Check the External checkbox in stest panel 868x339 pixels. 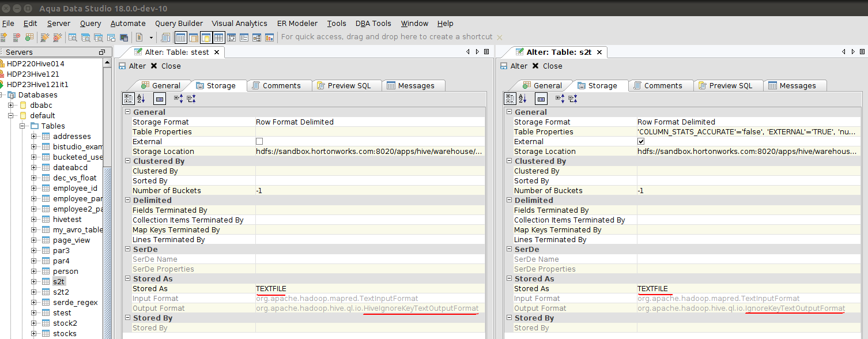coord(259,141)
